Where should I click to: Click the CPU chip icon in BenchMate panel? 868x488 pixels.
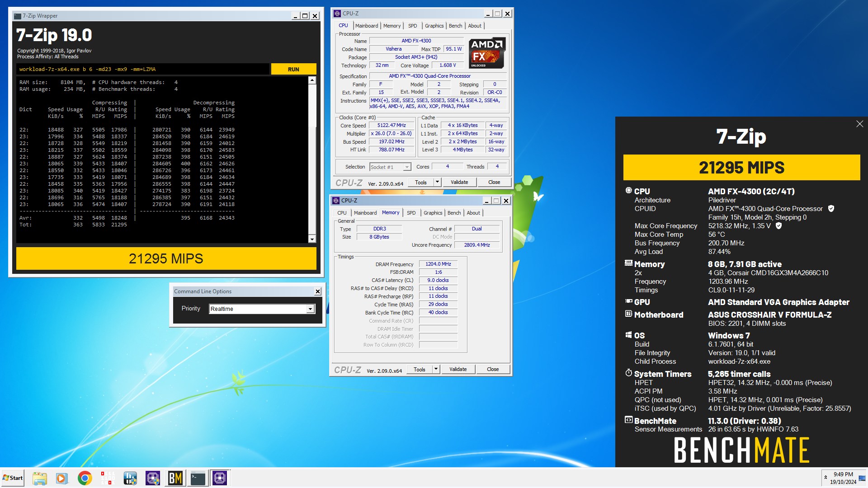(628, 191)
